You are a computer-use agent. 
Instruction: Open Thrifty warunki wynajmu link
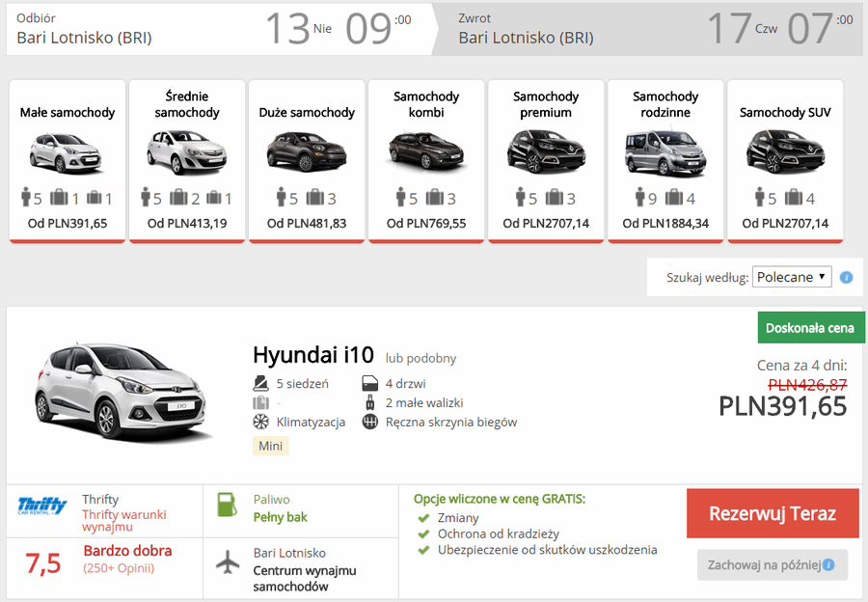[124, 521]
